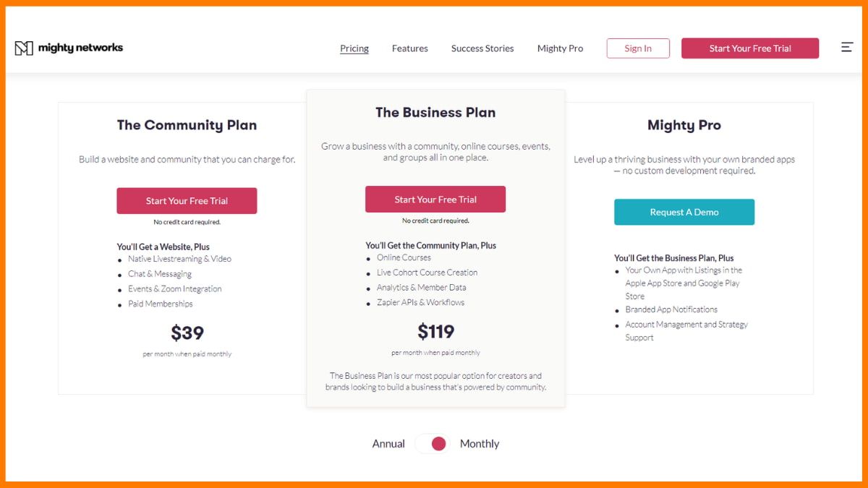Image resolution: width=868 pixels, height=488 pixels.
Task: Open the Pricing nav item
Action: (354, 48)
